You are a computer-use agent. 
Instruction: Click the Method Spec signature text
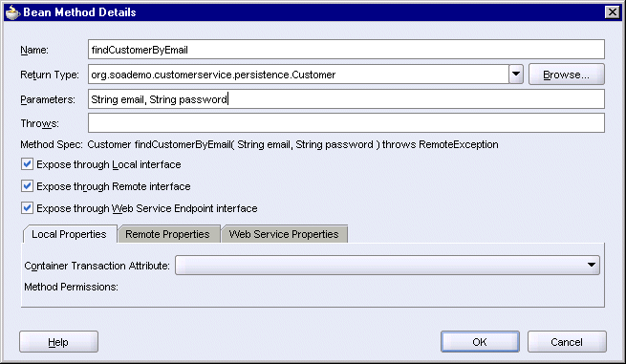[292, 144]
